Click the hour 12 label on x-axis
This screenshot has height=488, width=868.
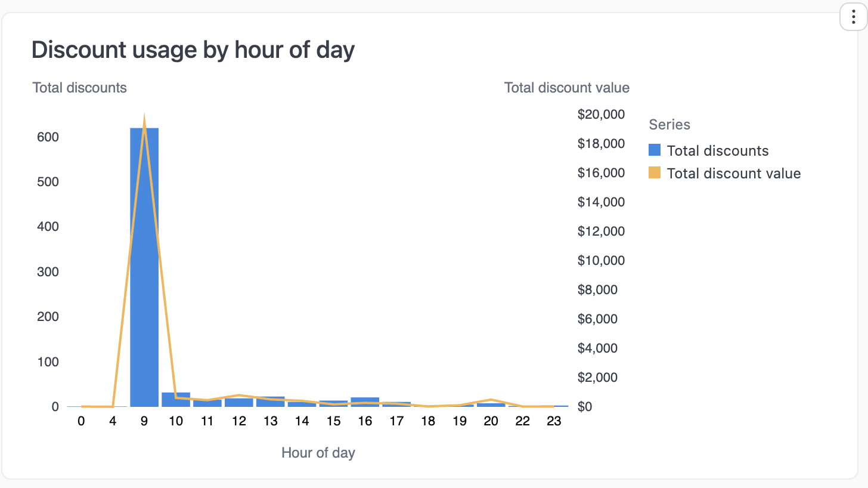pyautogui.click(x=238, y=421)
